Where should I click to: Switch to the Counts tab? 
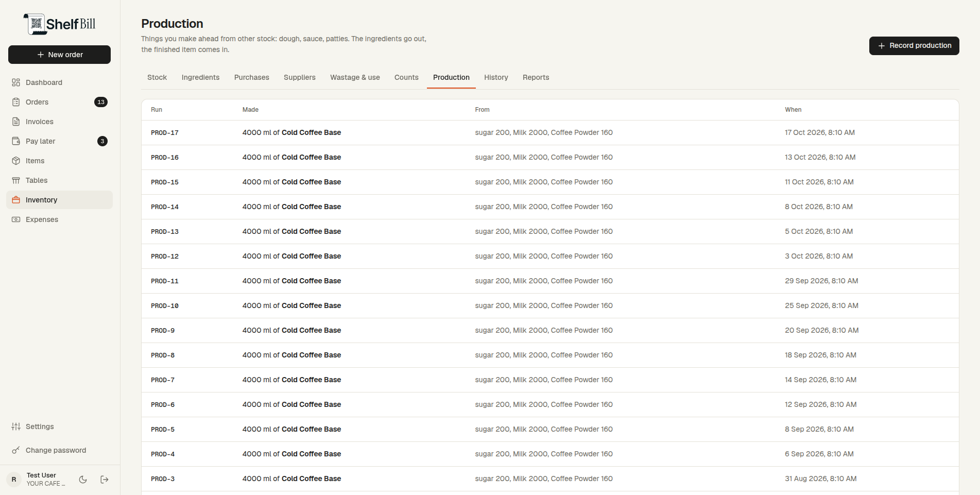click(x=406, y=77)
